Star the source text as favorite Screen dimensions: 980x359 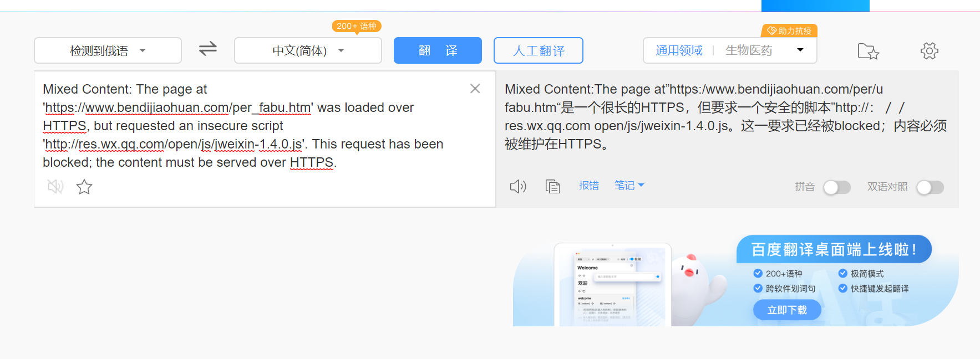(84, 187)
